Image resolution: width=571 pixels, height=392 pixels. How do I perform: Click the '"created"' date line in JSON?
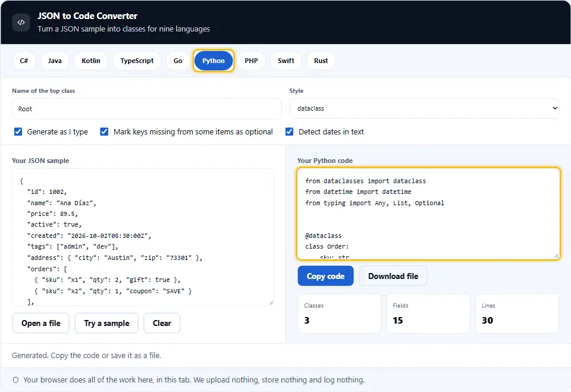[89, 236]
